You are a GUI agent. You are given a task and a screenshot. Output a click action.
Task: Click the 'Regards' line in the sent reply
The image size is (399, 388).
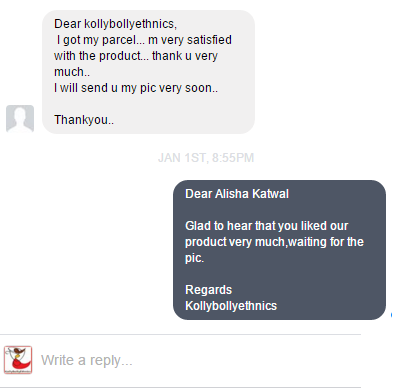(208, 290)
